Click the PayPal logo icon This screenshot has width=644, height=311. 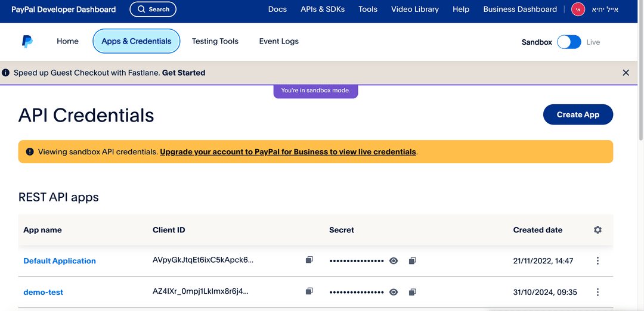pos(27,41)
